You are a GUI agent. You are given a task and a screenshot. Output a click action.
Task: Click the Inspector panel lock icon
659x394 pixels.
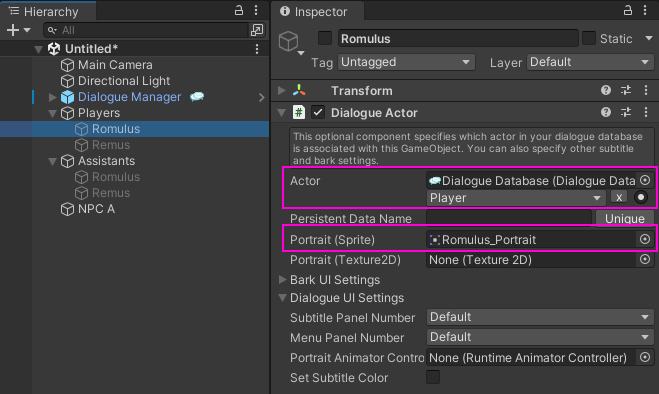click(x=628, y=11)
